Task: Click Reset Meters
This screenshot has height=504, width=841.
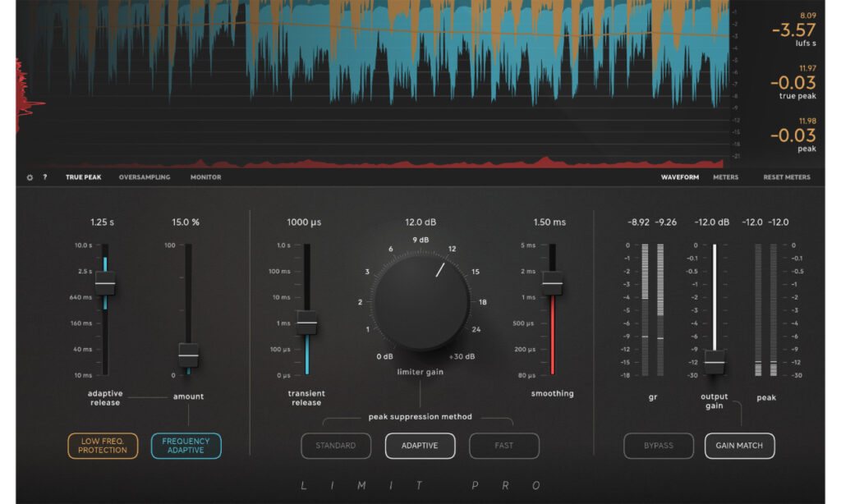Action: coord(787,177)
